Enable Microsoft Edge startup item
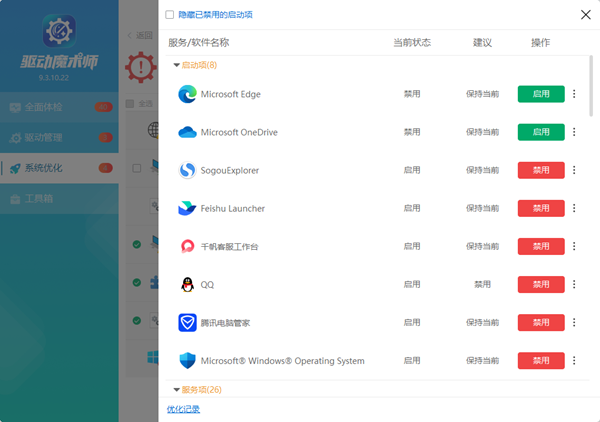600x422 pixels. pos(541,94)
